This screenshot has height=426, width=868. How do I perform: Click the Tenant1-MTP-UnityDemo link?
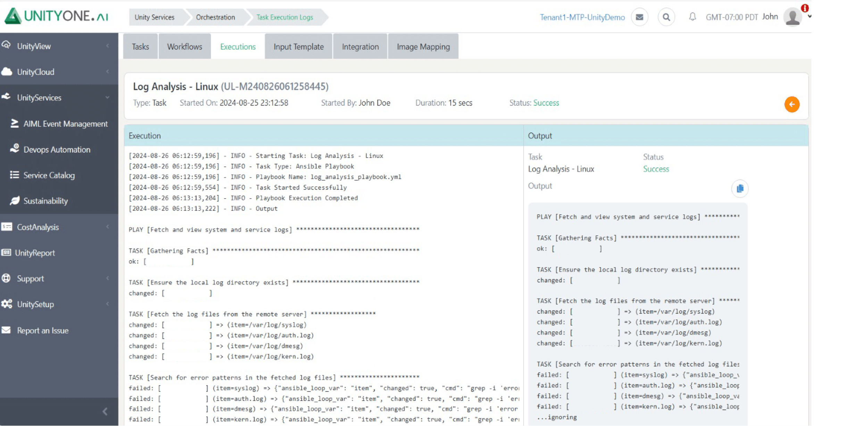tap(582, 17)
